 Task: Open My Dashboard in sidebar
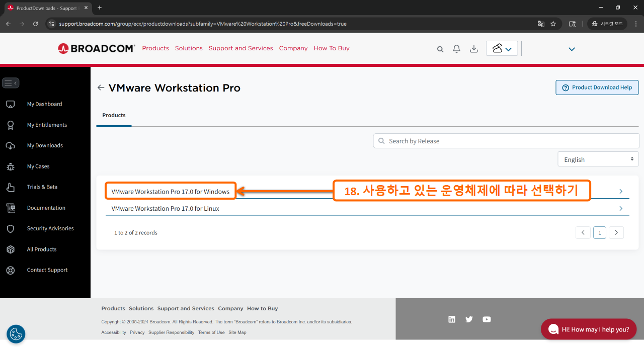[x=44, y=104]
